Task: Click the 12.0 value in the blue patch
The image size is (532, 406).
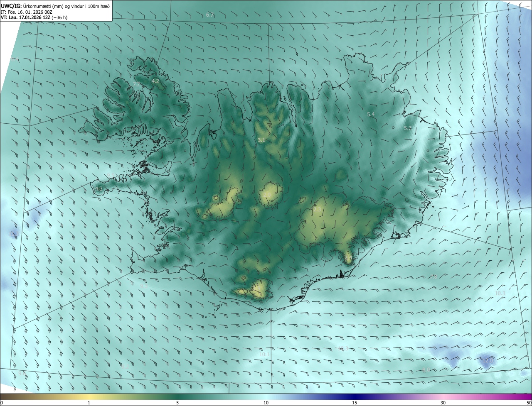Action: coord(488,361)
